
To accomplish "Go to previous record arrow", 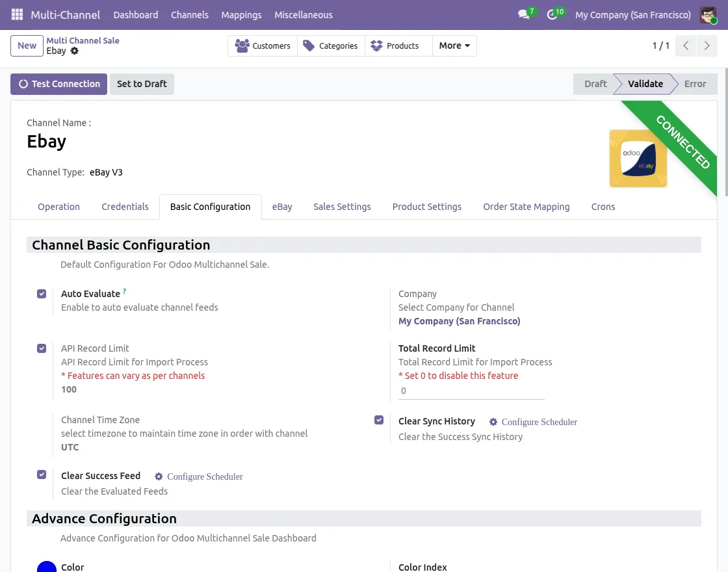I will coord(686,45).
